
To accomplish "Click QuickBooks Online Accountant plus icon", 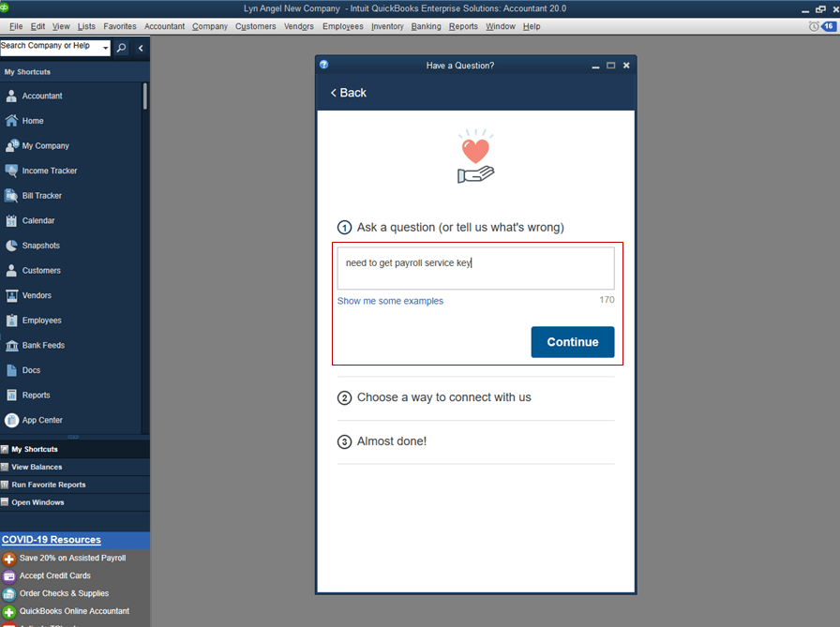I will 9,612.
